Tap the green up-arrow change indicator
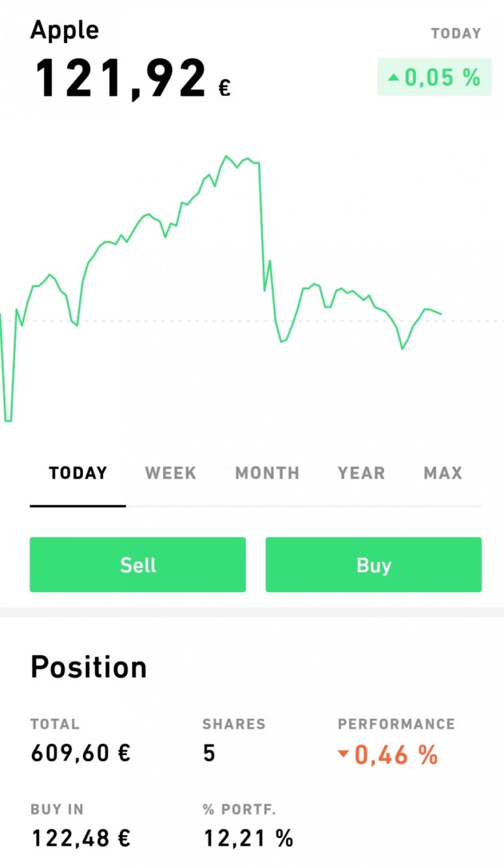Image resolution: width=504 pixels, height=866 pixels. pyautogui.click(x=393, y=78)
